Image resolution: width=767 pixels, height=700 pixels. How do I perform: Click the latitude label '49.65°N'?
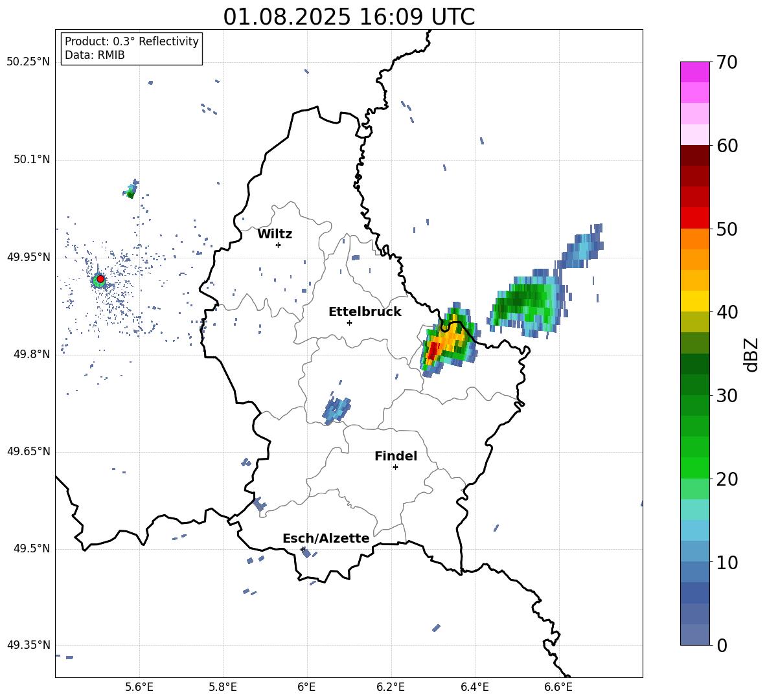pyautogui.click(x=29, y=451)
